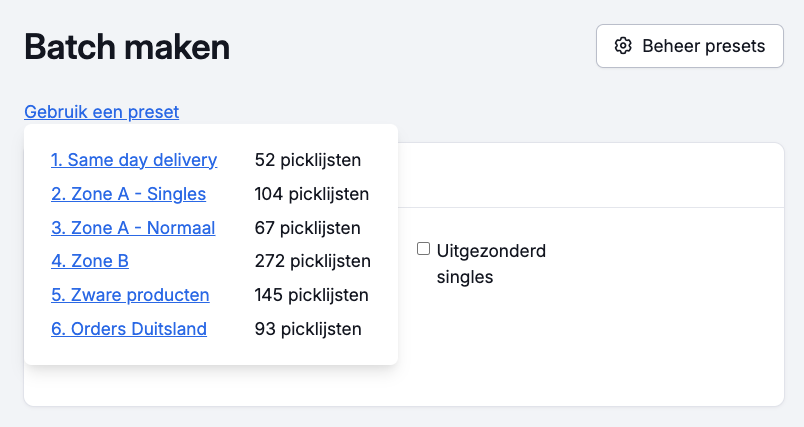Click the 145 picklijsten count
This screenshot has height=427, width=804.
click(x=312, y=295)
